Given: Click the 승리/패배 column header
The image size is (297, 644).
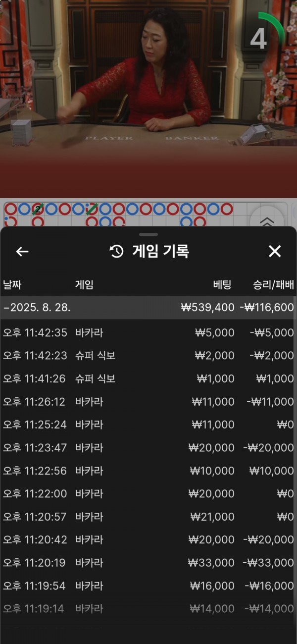Looking at the screenshot, I should (273, 285).
